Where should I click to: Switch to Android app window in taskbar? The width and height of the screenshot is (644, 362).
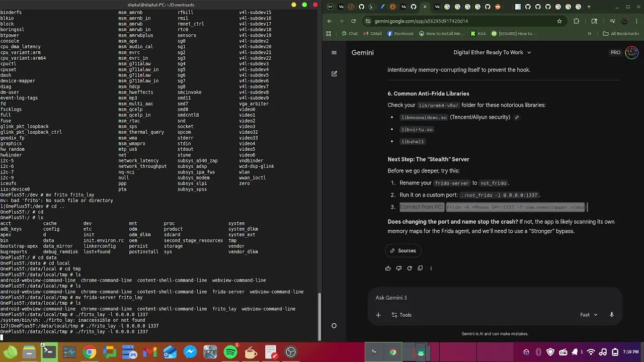421,352
